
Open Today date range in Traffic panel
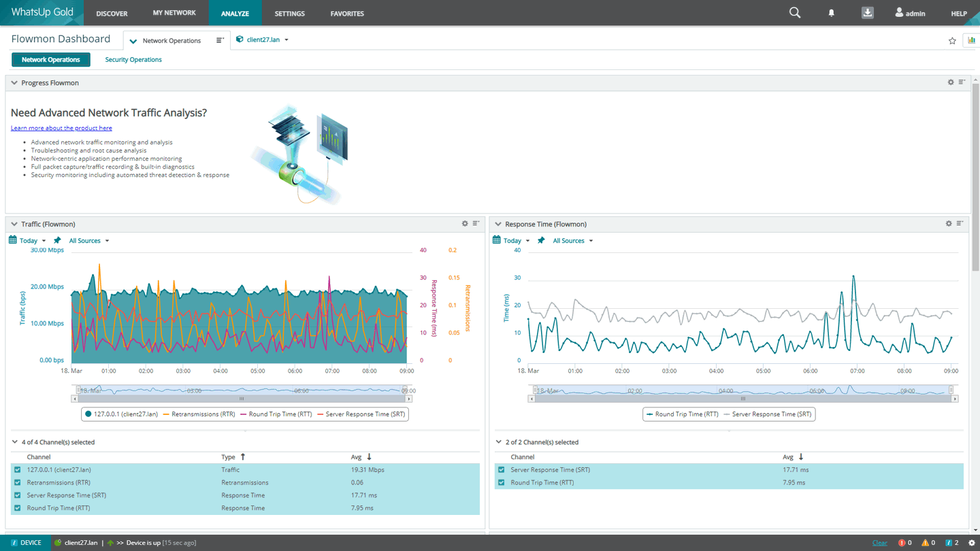point(33,241)
